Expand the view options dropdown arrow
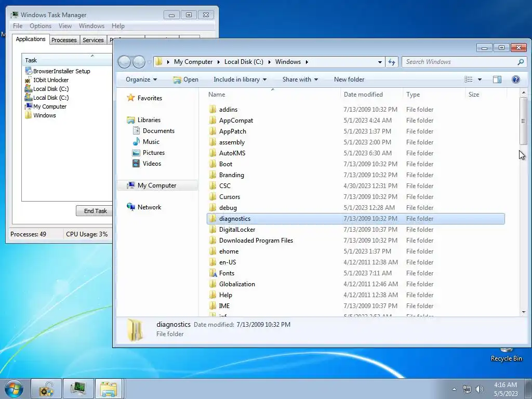Viewport: 532px width, 399px height. pyautogui.click(x=480, y=79)
